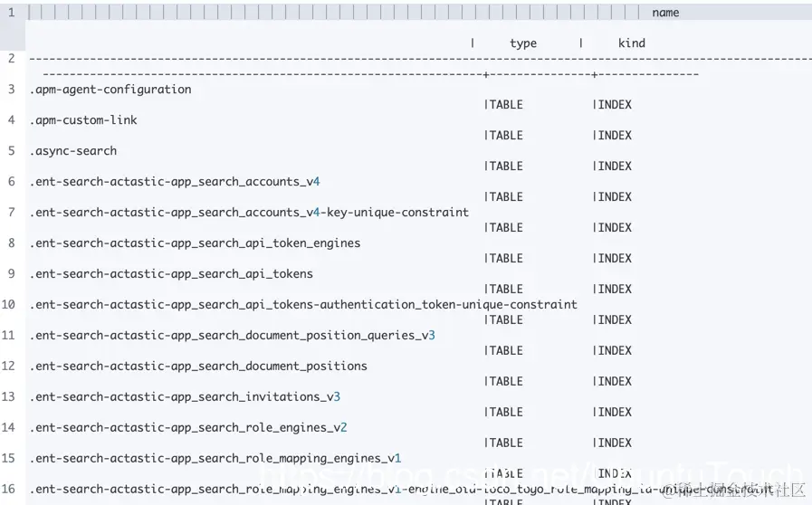The height and width of the screenshot is (505, 812).
Task: Click TABLE value for .apm-agent-configuration row
Action: [x=506, y=105]
